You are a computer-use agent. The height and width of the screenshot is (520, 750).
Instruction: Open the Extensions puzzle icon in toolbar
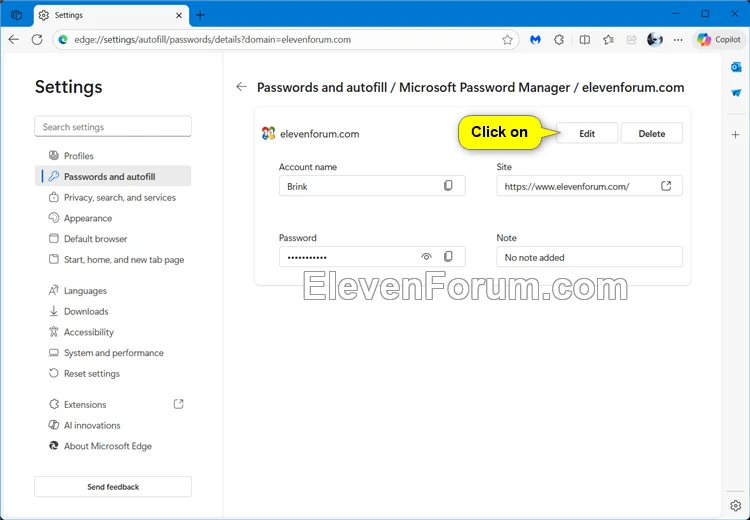coord(559,40)
